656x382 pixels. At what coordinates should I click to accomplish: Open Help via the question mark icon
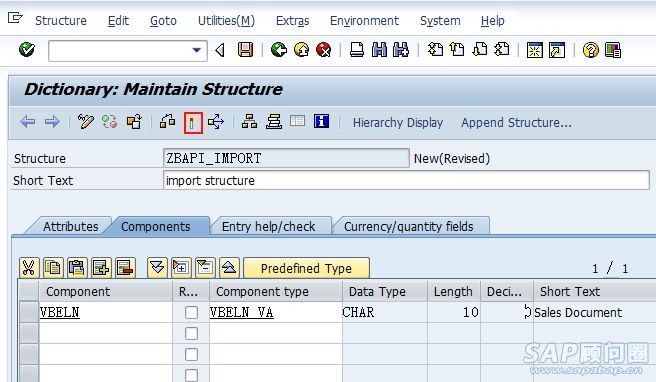590,50
